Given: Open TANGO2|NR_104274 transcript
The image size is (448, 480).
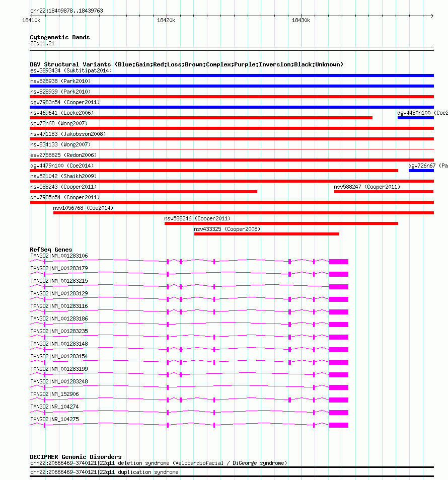Looking at the screenshot, I should click(54, 407).
